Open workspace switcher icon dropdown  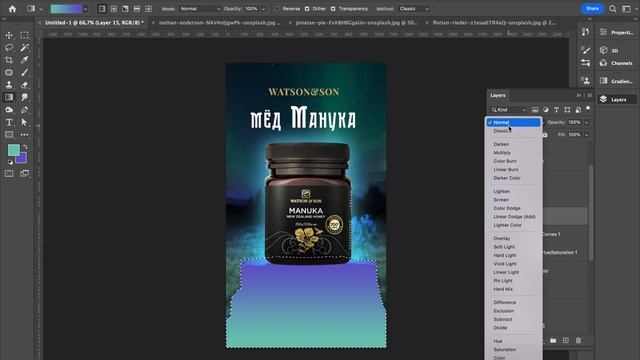(x=626, y=9)
